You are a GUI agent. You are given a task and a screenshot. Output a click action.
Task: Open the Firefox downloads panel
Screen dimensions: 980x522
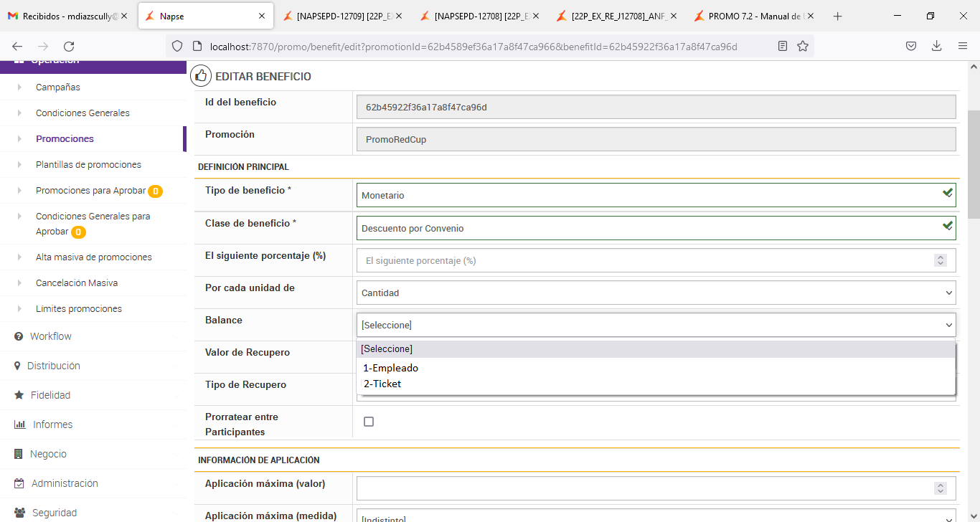(x=936, y=46)
